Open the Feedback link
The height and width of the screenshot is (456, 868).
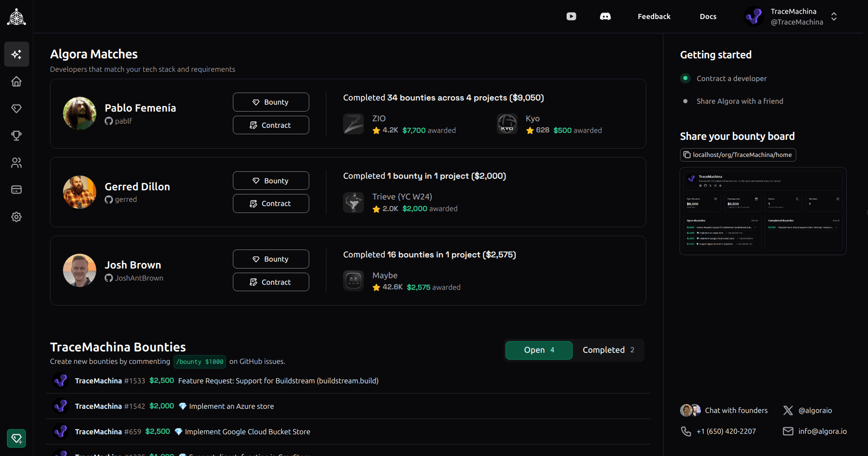(654, 16)
